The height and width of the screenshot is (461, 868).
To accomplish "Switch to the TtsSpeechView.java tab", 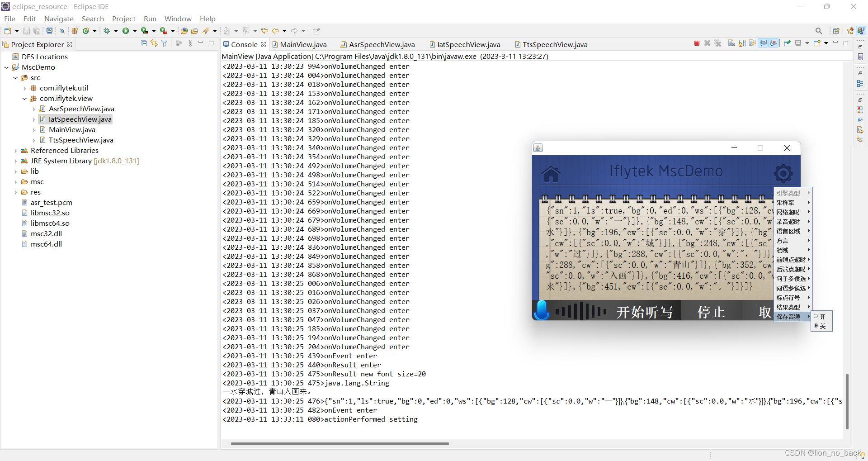I will click(x=551, y=44).
